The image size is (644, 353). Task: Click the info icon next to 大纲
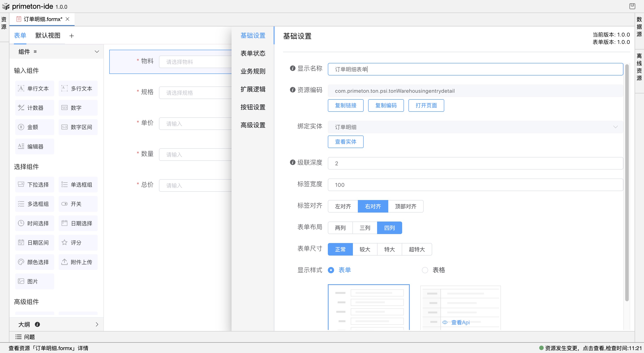pos(37,324)
